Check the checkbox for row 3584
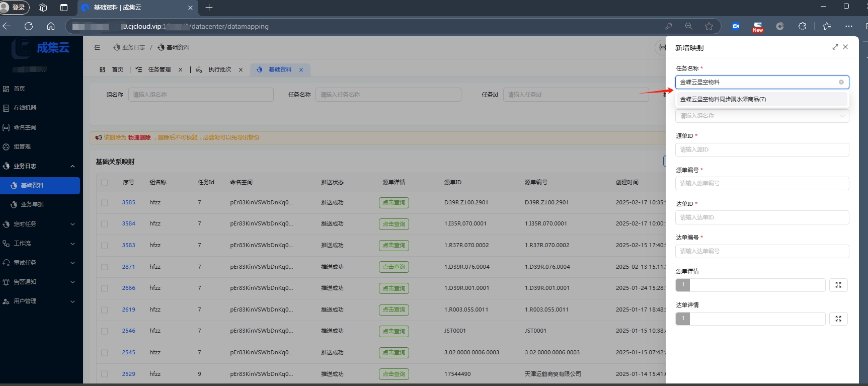Viewport: 868px width, 386px height. click(104, 223)
